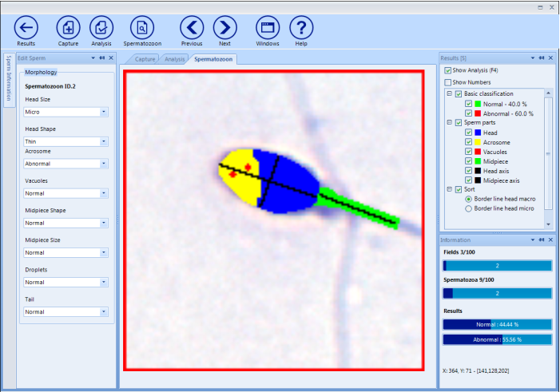Viewport: 560px width, 392px height.
Task: Launch the Analysis toolbar icon
Action: pos(101,27)
